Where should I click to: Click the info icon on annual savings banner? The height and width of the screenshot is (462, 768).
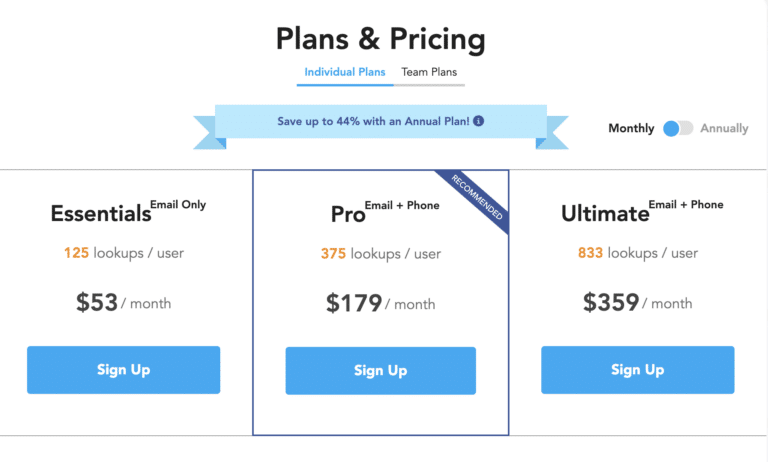point(479,121)
